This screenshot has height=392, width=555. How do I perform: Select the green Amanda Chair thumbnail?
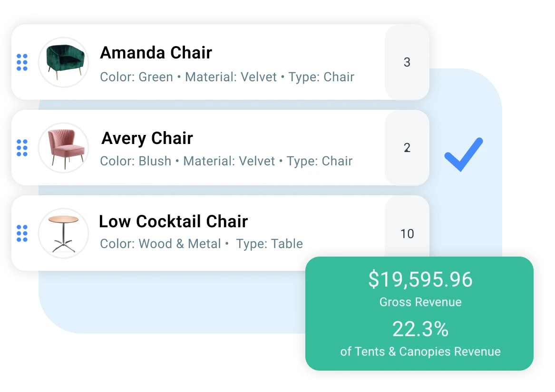click(63, 62)
